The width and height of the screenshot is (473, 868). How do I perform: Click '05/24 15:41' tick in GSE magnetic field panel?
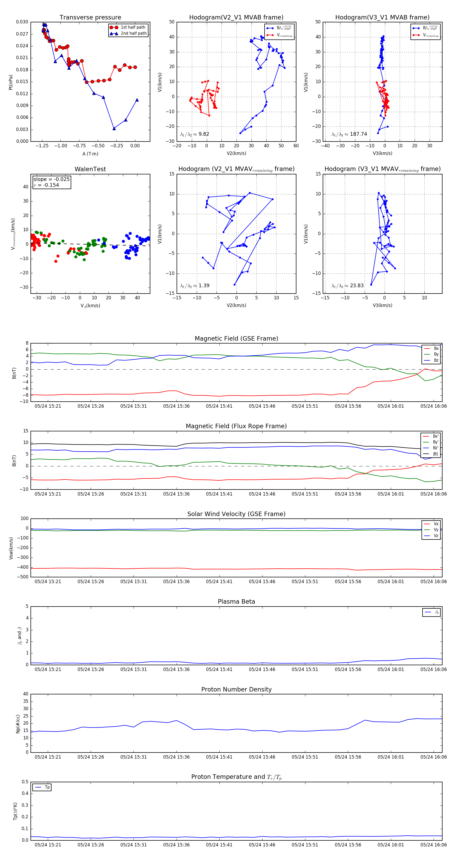click(219, 406)
